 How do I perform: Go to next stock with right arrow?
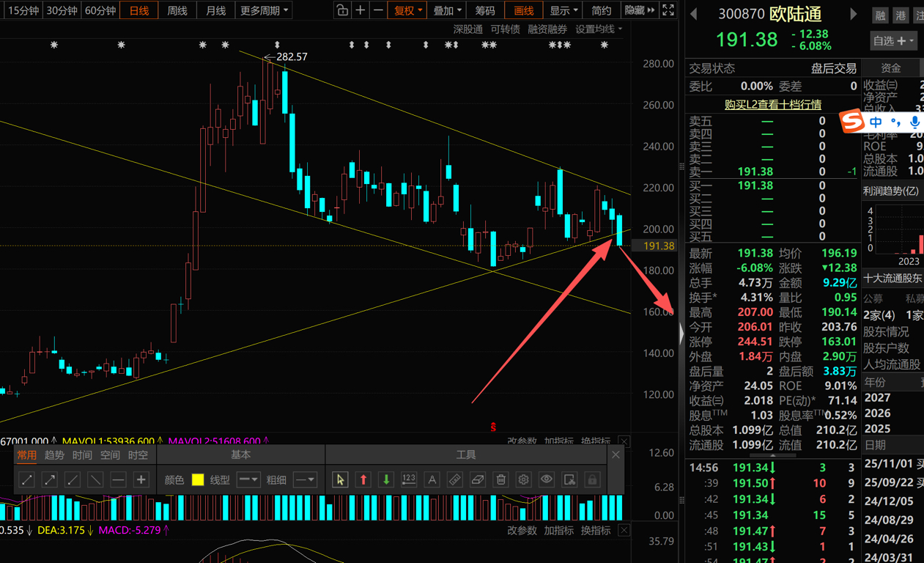click(x=853, y=14)
